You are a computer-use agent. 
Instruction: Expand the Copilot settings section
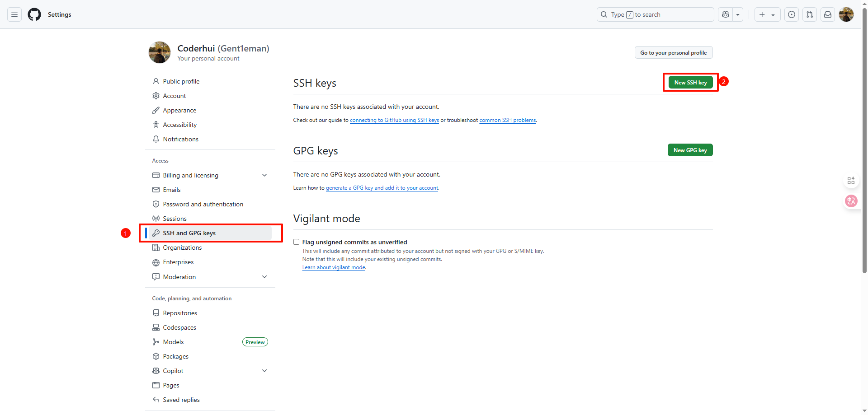point(264,371)
